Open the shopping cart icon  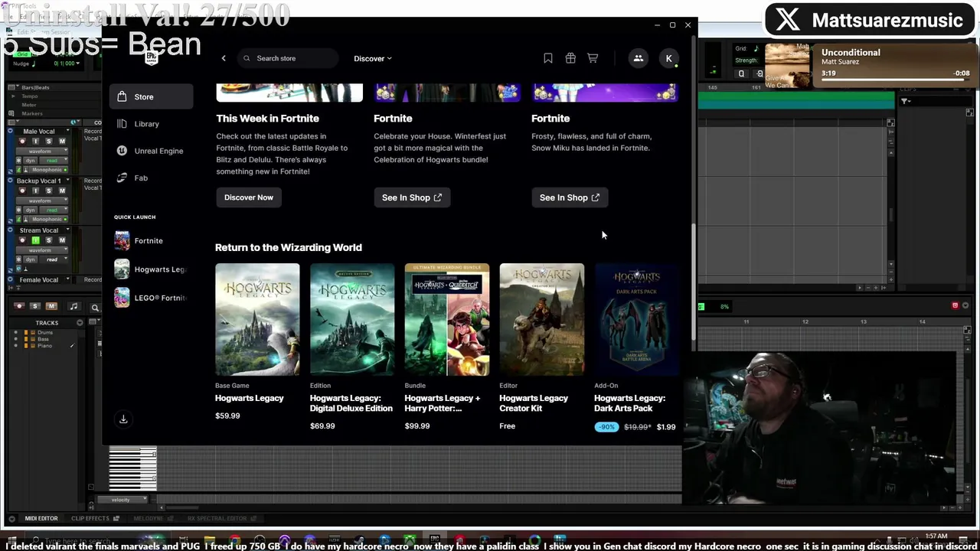(593, 58)
